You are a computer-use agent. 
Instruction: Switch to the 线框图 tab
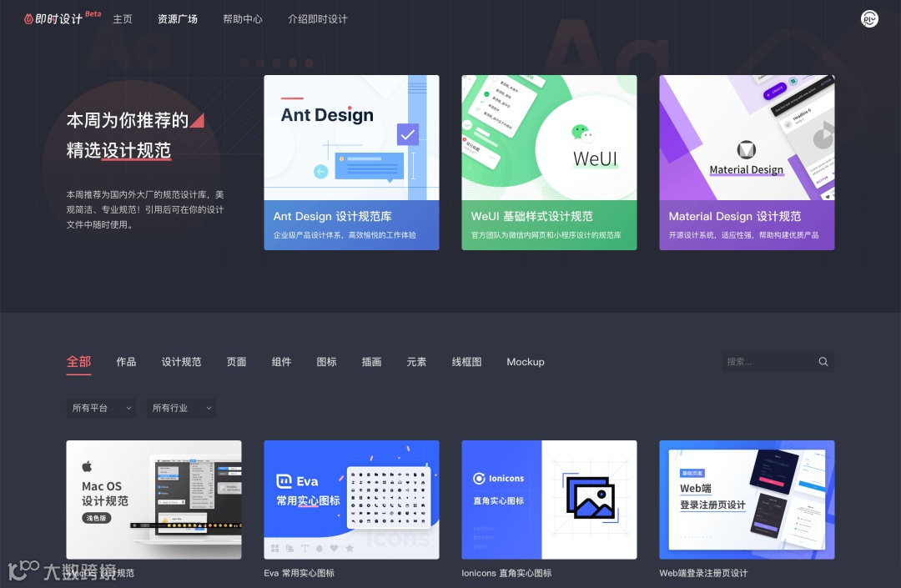(x=466, y=362)
